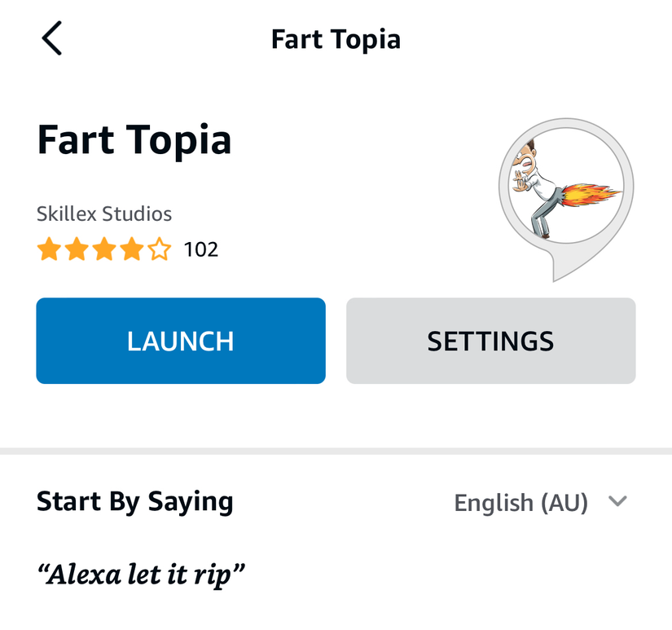Open the Skillex Studios developer page
The image size is (672, 630).
pyautogui.click(x=103, y=214)
